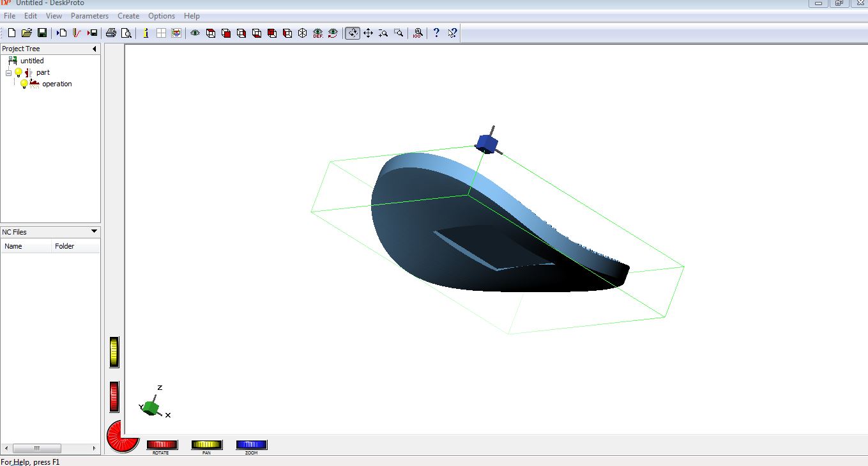
Task: Click the blue ZOOM thumbwheel
Action: point(252,445)
